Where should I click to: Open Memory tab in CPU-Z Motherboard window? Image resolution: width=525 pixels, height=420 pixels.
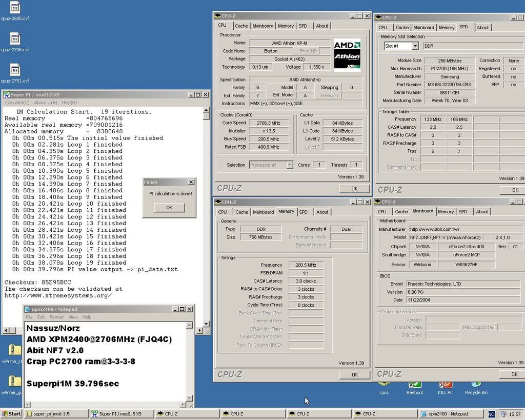[446, 212]
